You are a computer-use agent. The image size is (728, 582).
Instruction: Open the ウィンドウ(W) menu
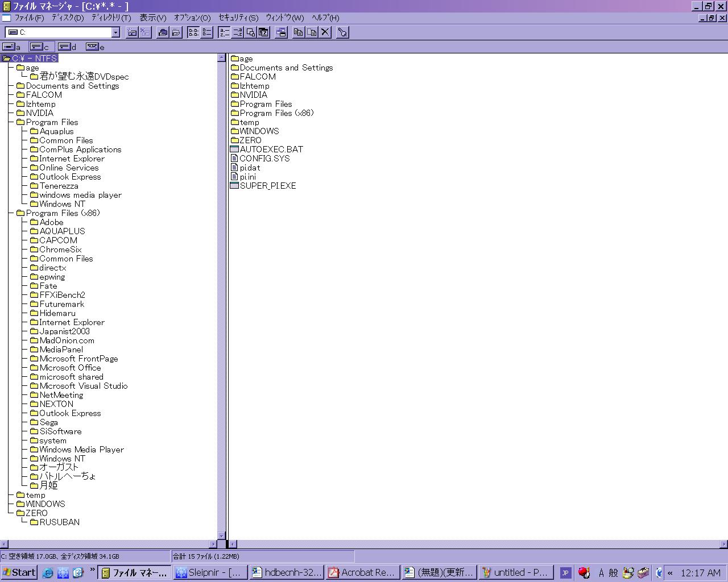click(x=285, y=18)
